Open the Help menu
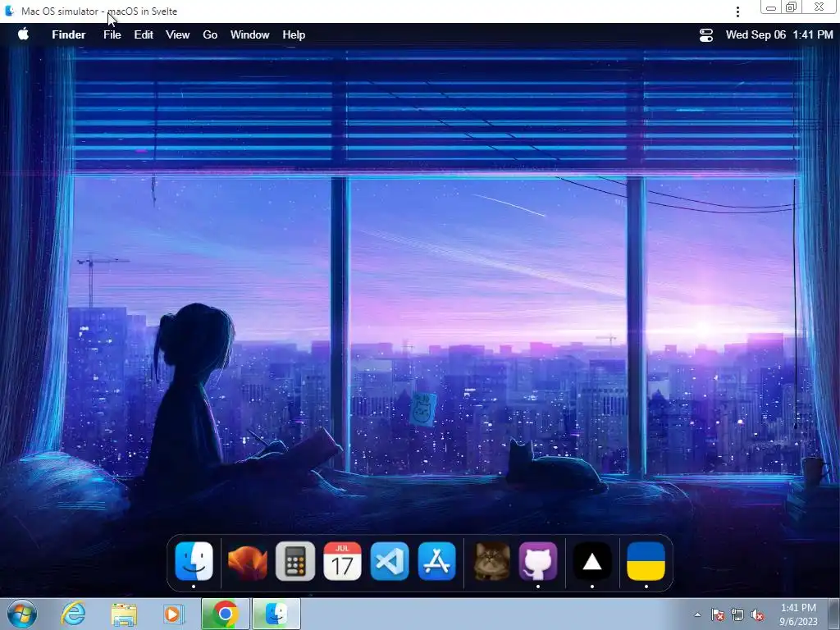 coord(294,34)
